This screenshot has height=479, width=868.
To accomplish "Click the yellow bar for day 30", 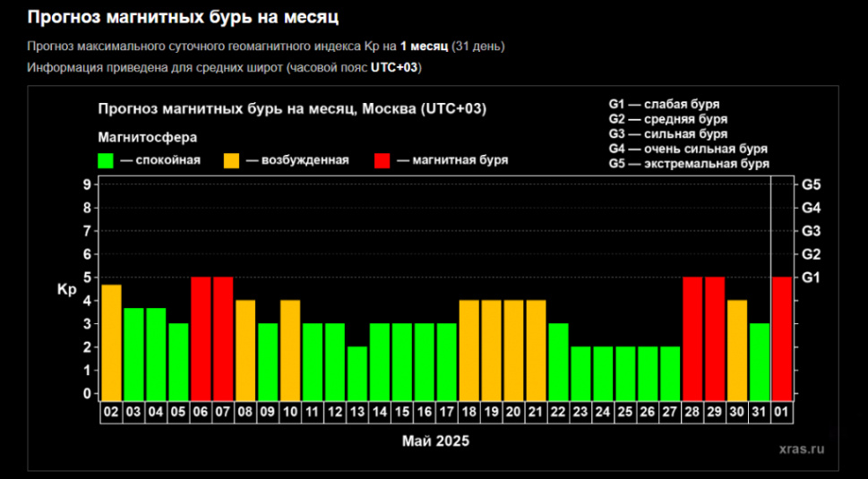I will coord(737,350).
